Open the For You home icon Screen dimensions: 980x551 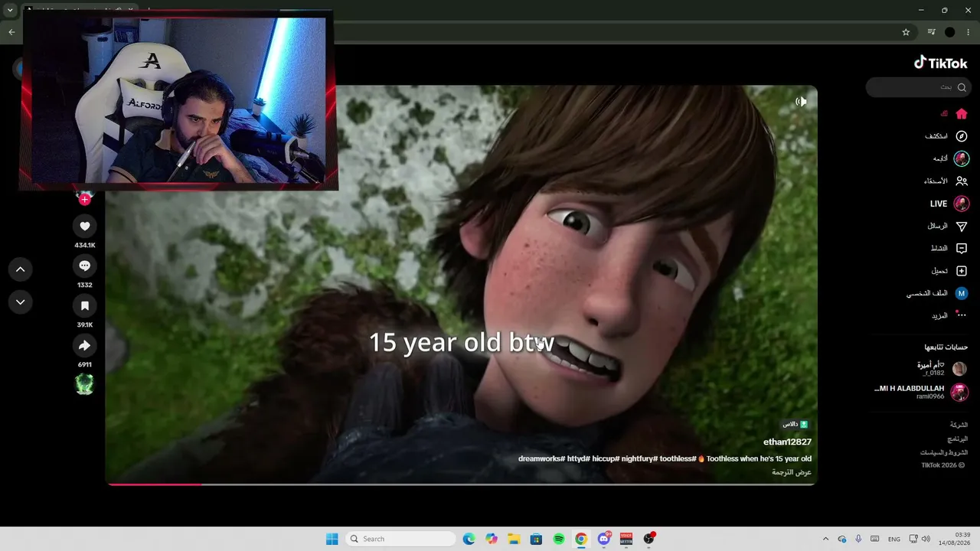[x=962, y=114]
